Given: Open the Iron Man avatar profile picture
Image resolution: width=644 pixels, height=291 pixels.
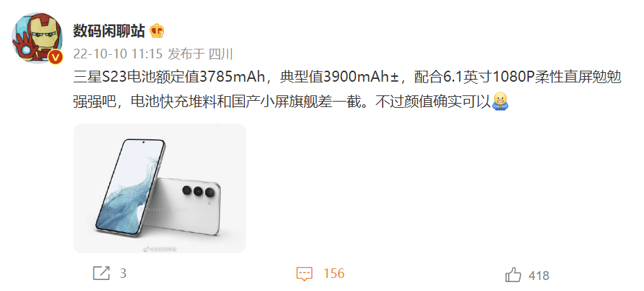Looking at the screenshot, I should click(37, 38).
